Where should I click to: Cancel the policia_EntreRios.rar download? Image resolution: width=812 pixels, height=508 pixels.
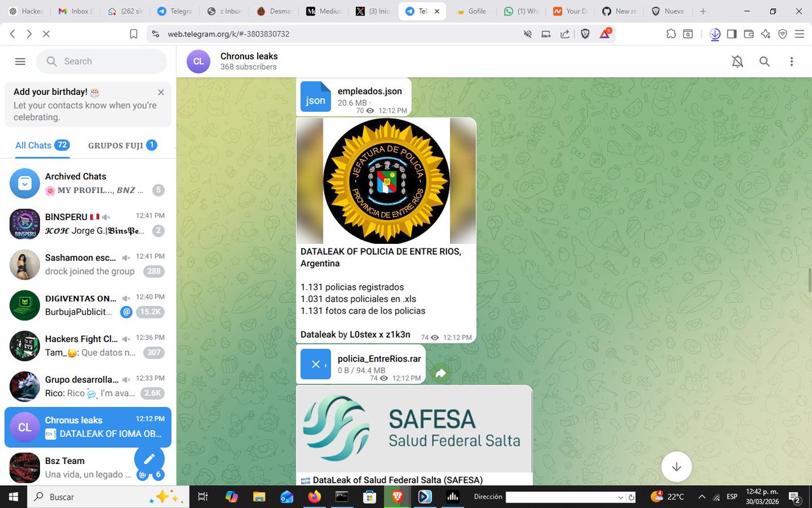click(315, 364)
